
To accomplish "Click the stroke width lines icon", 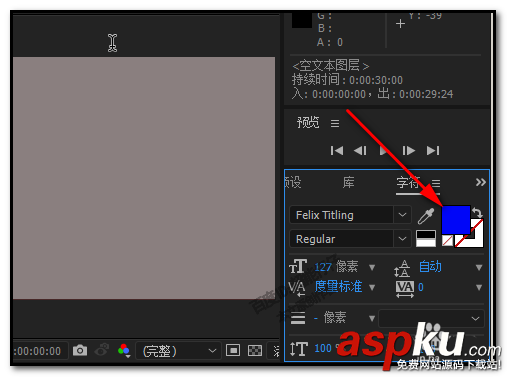I will (298, 318).
